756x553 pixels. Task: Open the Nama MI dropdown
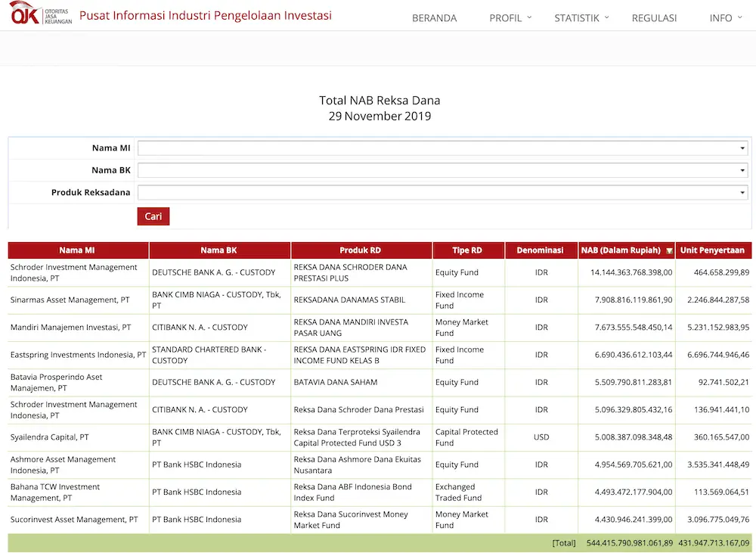tap(442, 148)
